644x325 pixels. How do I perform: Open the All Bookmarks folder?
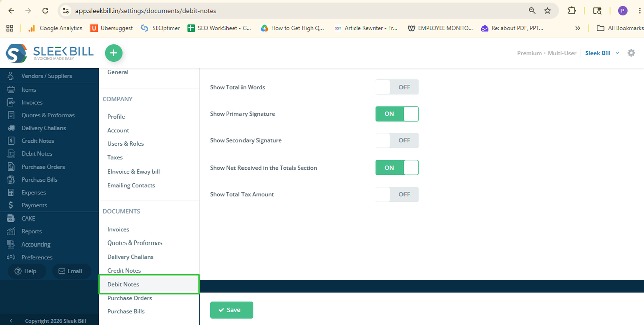620,28
